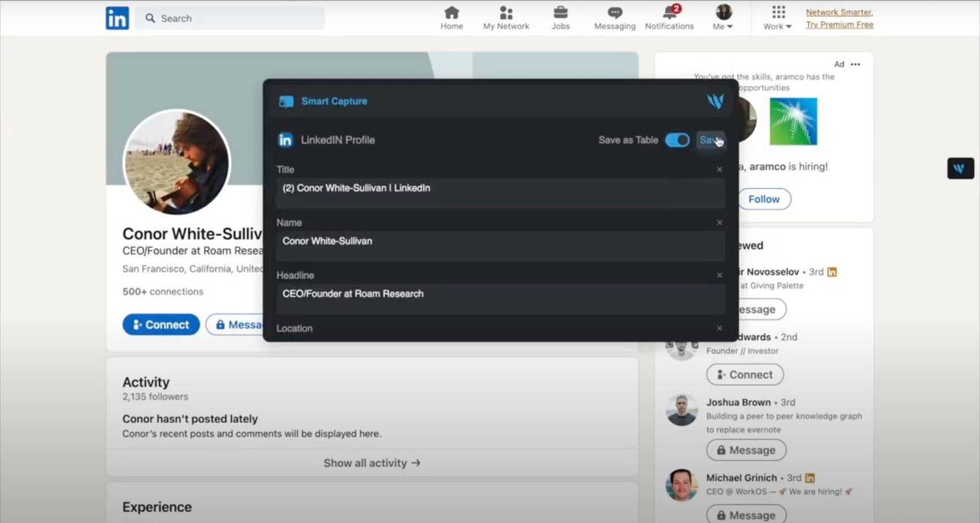980x523 pixels.
Task: Open Joshua Brown's profile
Action: point(738,402)
